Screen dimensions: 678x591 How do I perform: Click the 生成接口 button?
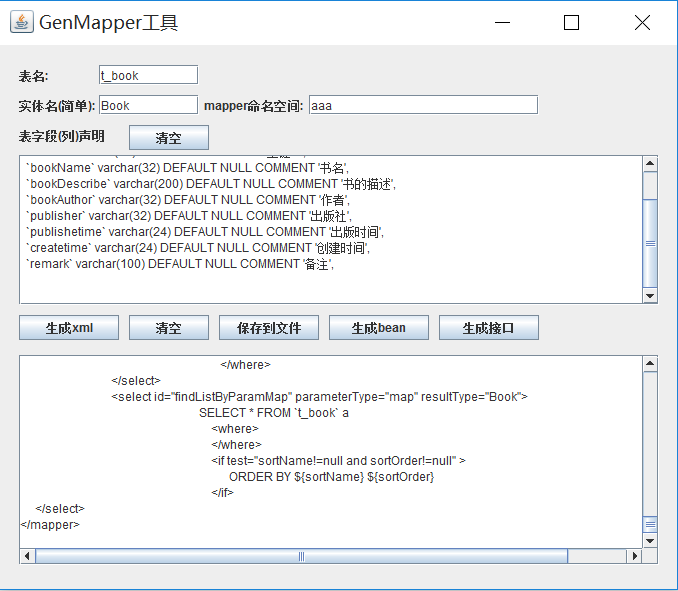[x=488, y=328]
